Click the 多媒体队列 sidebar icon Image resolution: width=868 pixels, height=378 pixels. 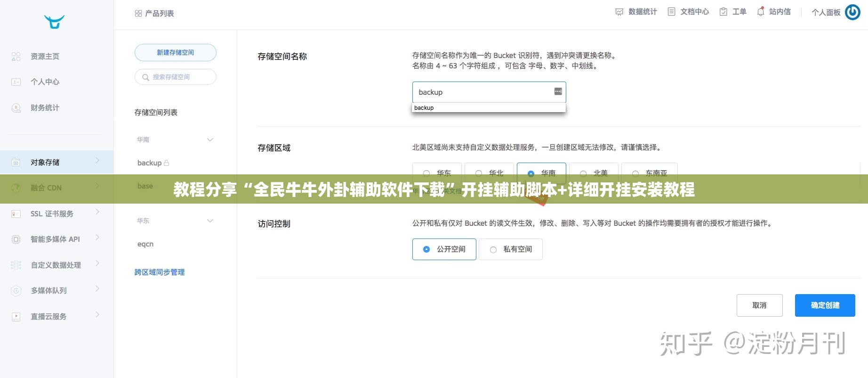pyautogui.click(x=16, y=291)
